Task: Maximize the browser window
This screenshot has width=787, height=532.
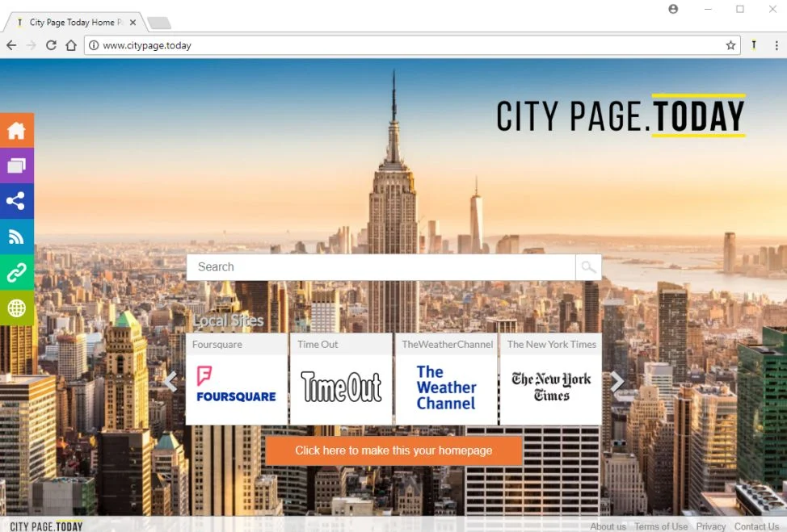Action: (740, 9)
